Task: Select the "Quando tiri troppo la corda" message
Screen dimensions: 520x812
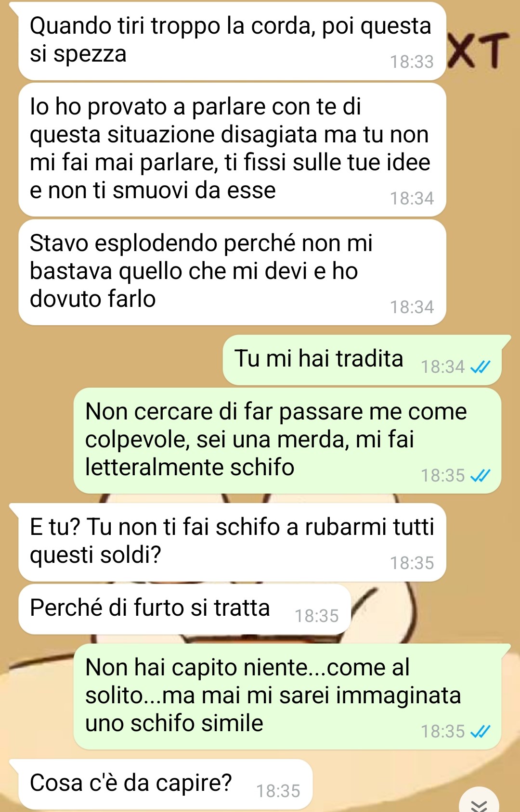Action: coord(232,41)
